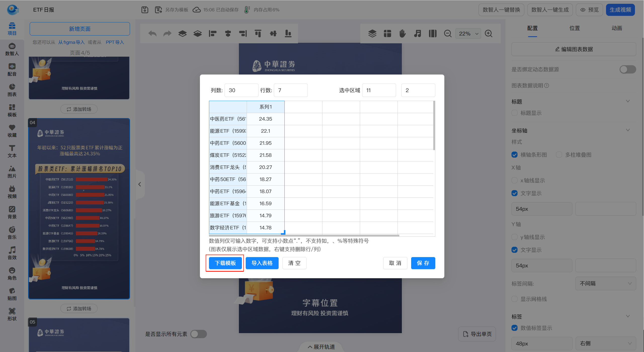Switch to the 动画 tab

tap(617, 28)
